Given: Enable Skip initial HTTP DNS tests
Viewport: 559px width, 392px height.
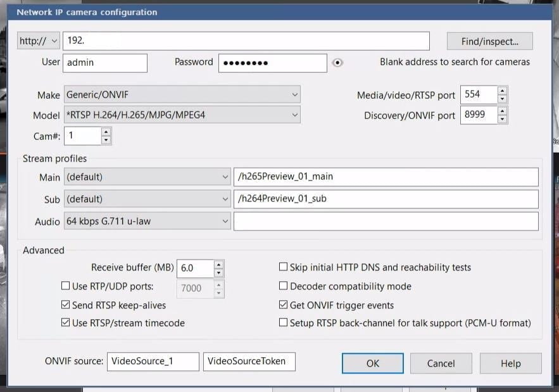Looking at the screenshot, I should pos(284,267).
